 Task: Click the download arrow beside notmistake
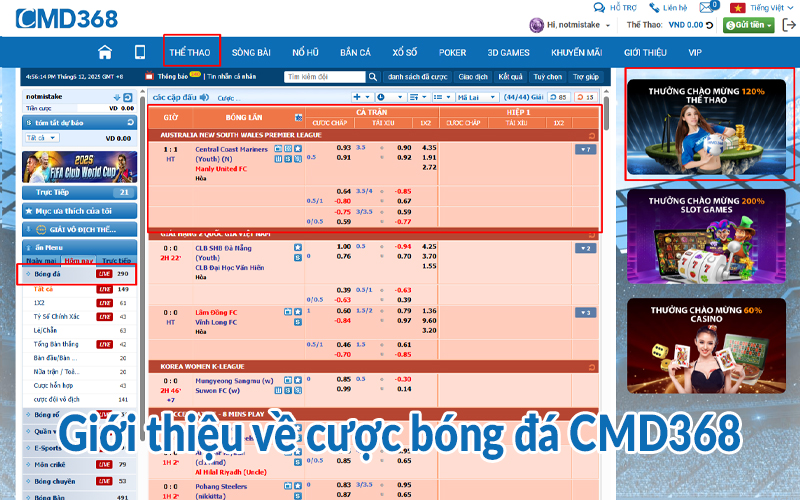point(117,97)
